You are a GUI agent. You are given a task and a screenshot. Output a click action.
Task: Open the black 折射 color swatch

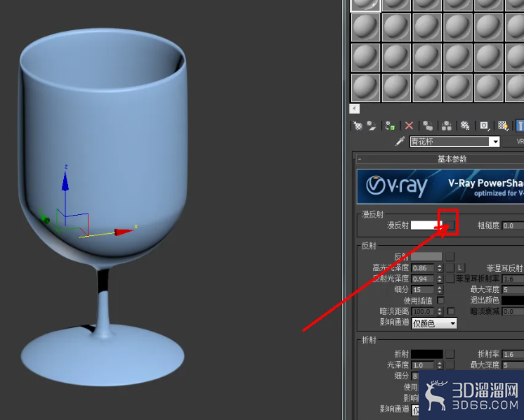(427, 354)
